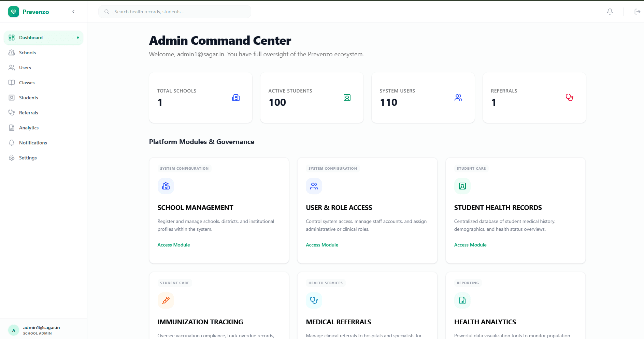The width and height of the screenshot is (644, 339).
Task: Click the Settings gear icon in sidebar
Action: point(12,158)
